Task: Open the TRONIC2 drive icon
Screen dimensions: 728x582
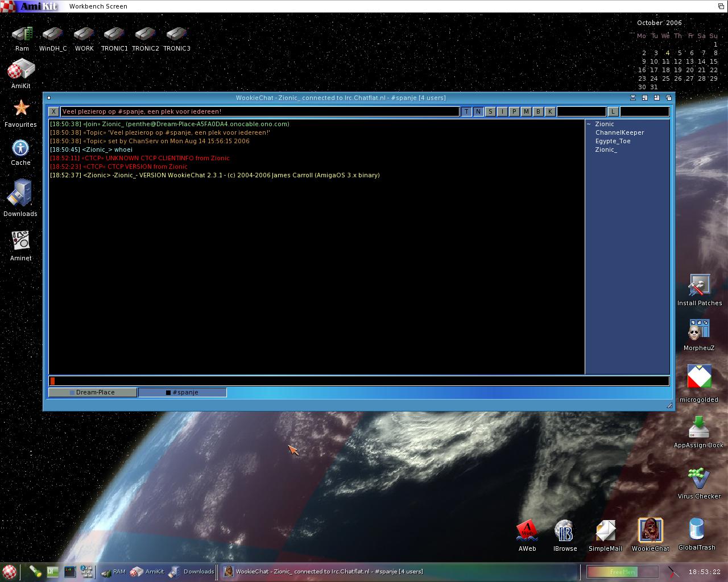Action: pyautogui.click(x=146, y=39)
